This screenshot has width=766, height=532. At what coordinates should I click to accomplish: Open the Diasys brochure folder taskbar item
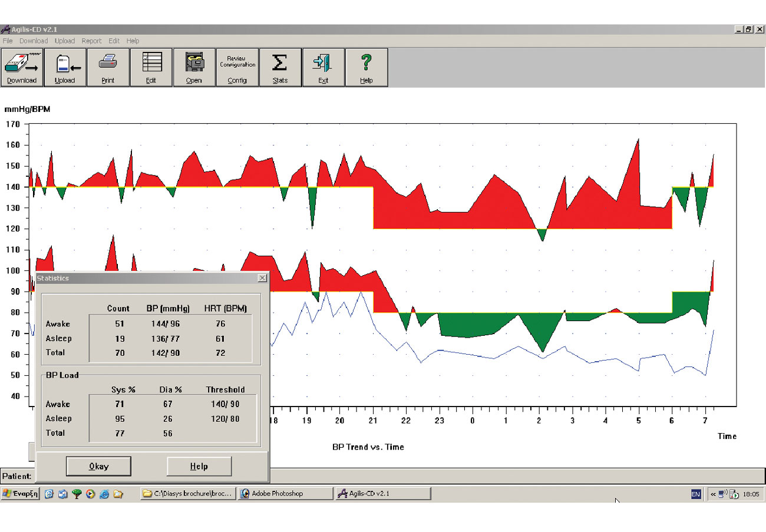pyautogui.click(x=189, y=494)
